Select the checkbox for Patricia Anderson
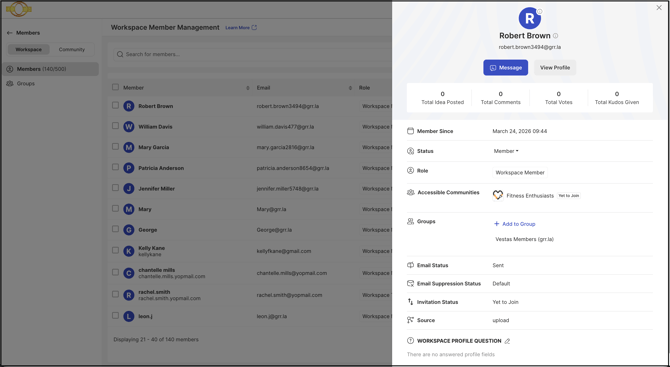The width and height of the screenshot is (670, 367). 115,167
